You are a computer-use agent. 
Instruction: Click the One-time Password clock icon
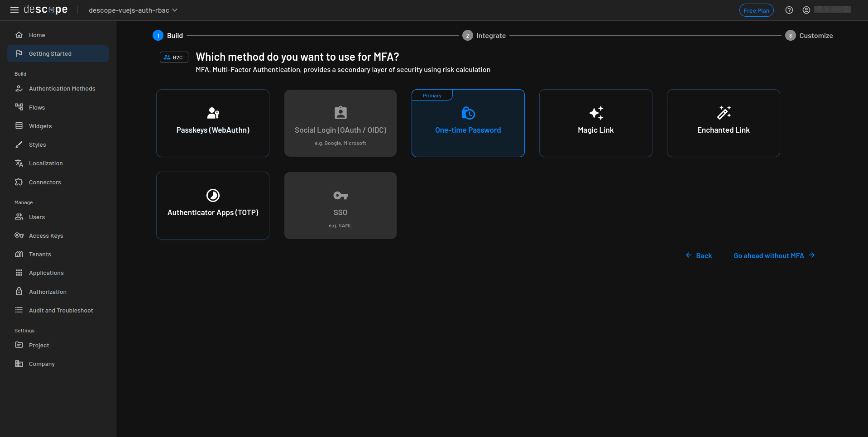[468, 113]
